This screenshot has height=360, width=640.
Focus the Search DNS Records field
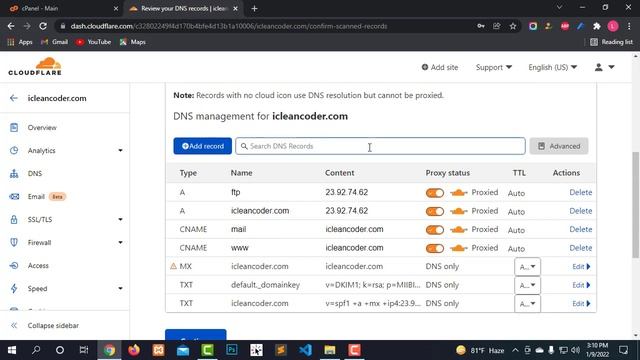click(380, 146)
